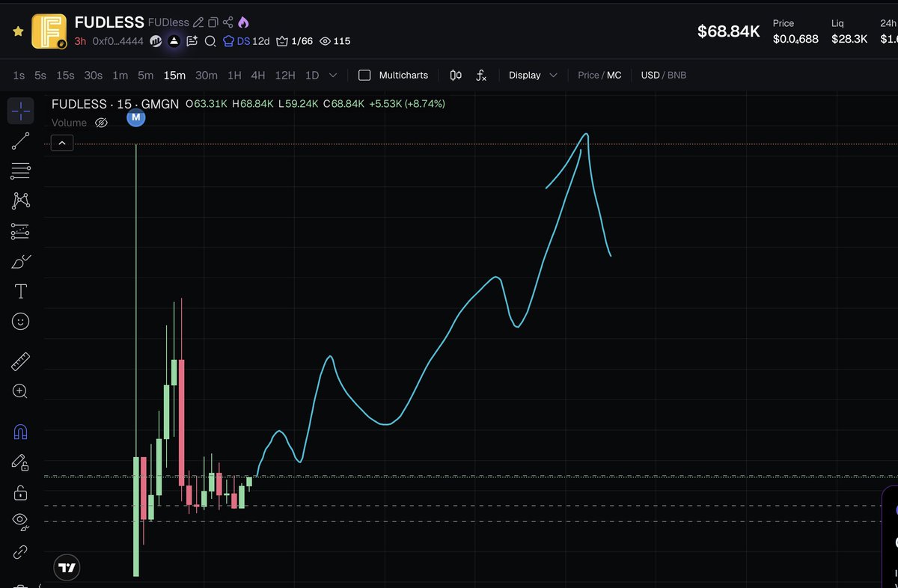The height and width of the screenshot is (588, 898).
Task: Switch to the 30s timeframe
Action: [x=93, y=75]
